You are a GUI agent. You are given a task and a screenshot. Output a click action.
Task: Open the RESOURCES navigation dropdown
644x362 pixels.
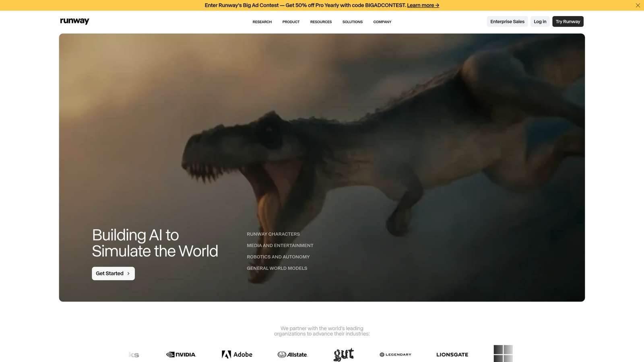coord(321,22)
